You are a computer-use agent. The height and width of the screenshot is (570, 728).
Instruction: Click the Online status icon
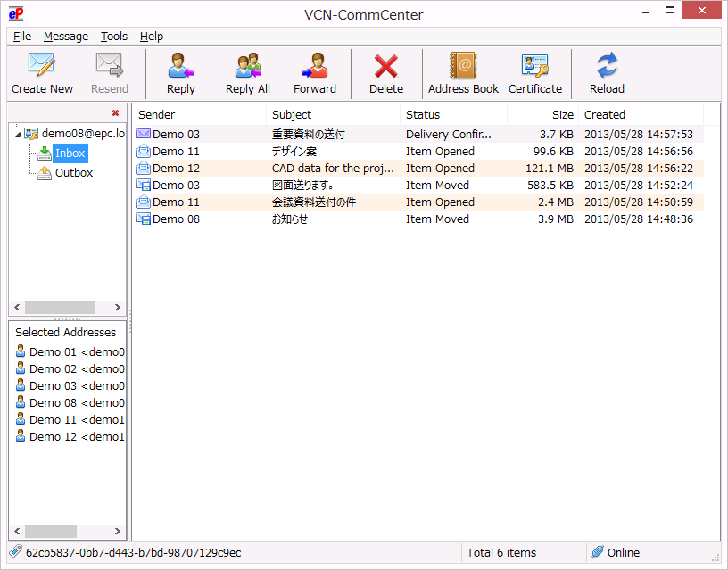[x=598, y=552]
